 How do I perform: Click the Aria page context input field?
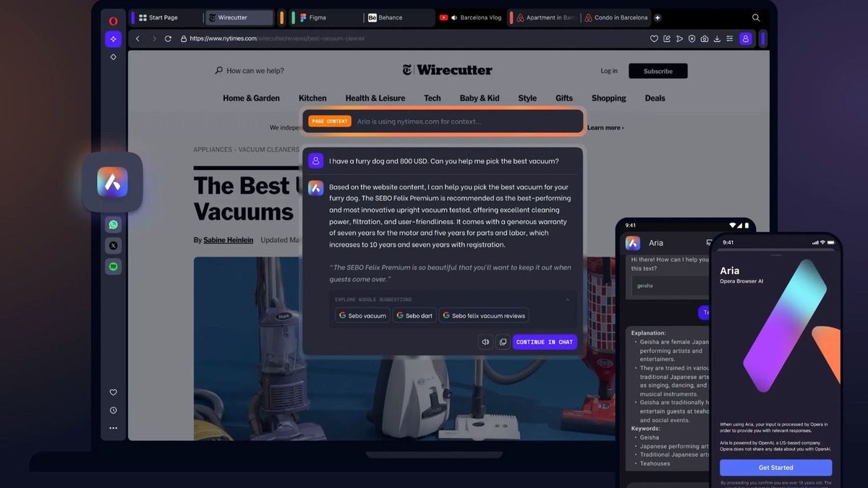pos(443,121)
